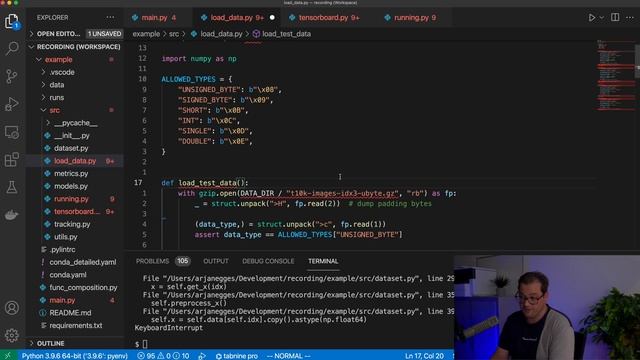The width and height of the screenshot is (640, 360).
Task: Expand the OUTLINE section
Action: pyautogui.click(x=75, y=343)
